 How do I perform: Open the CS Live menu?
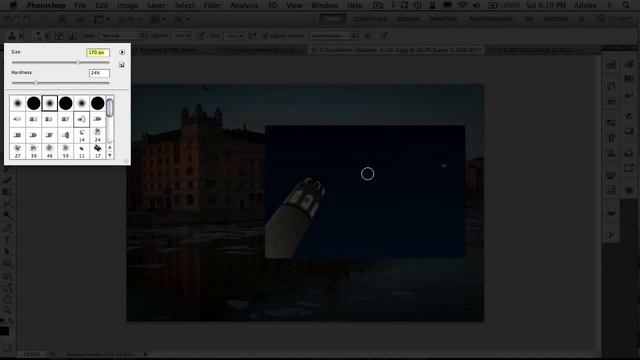(615, 19)
